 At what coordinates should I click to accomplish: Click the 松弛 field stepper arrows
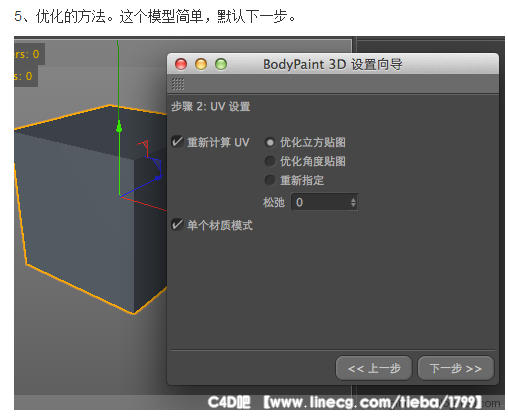pos(353,202)
